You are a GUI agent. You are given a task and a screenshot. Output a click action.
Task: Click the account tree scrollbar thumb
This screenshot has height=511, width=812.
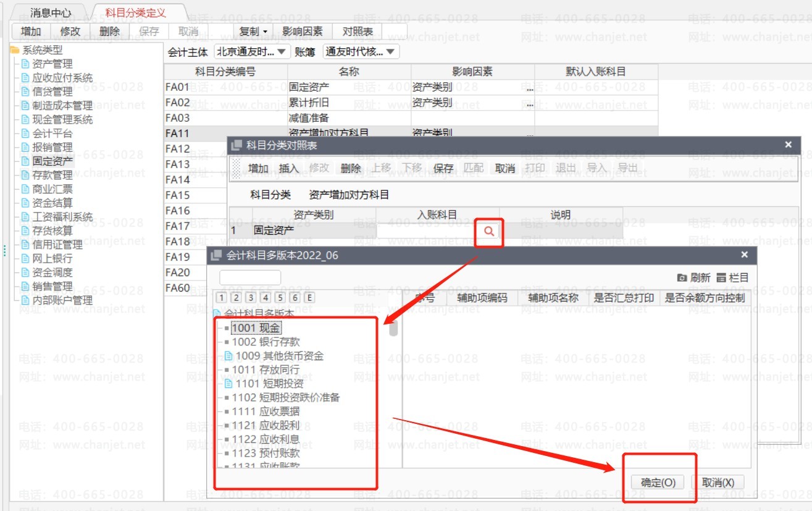pos(393,329)
